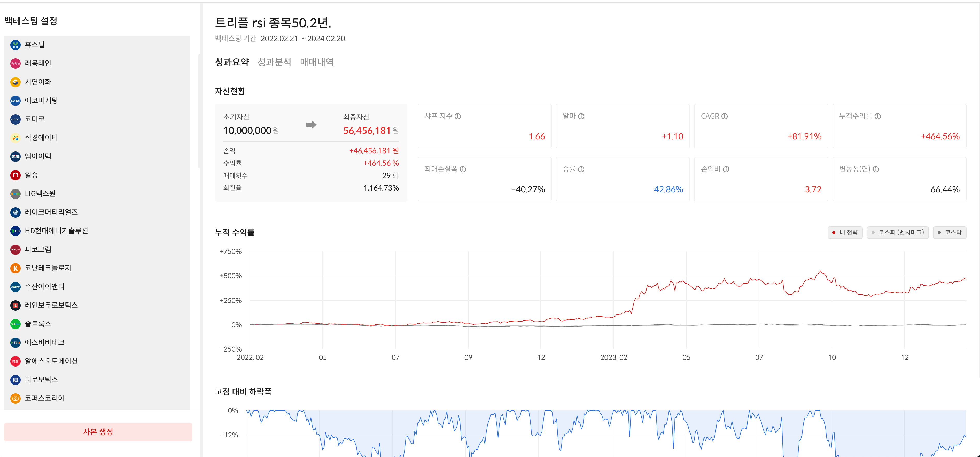Viewport: 980px width, 457px height.
Task: Open info tooltip icon next to 손익비
Action: 726,170
